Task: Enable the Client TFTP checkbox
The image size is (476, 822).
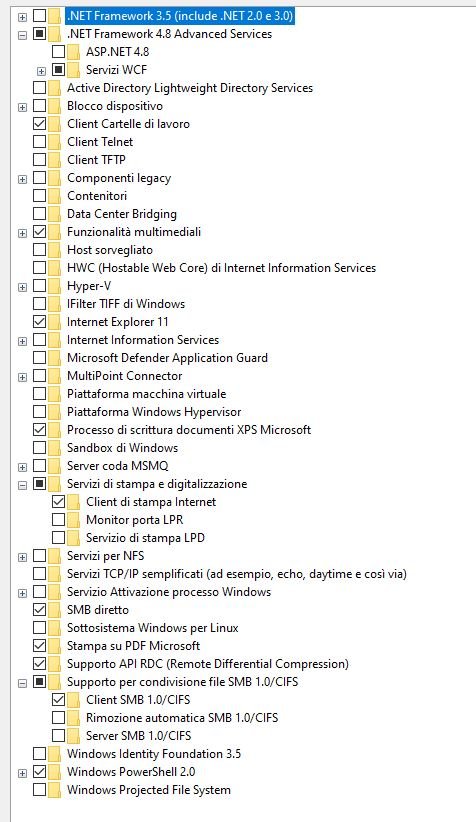Action: [39, 159]
